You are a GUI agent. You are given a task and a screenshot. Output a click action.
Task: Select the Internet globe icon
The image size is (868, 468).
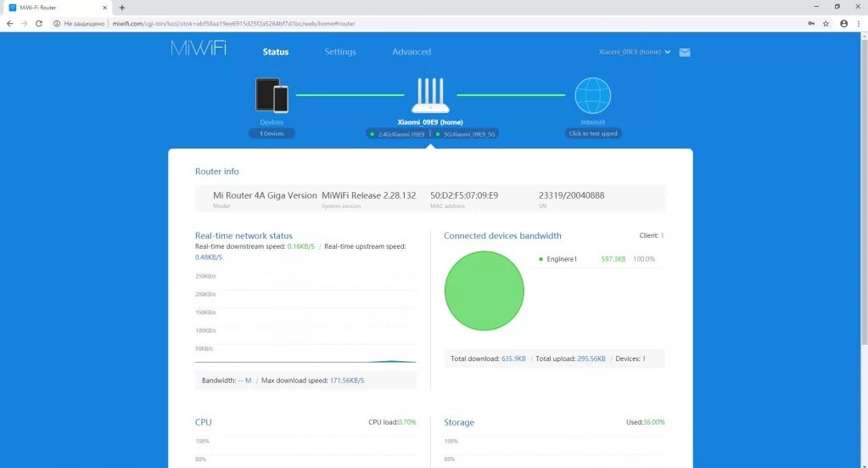(x=593, y=95)
